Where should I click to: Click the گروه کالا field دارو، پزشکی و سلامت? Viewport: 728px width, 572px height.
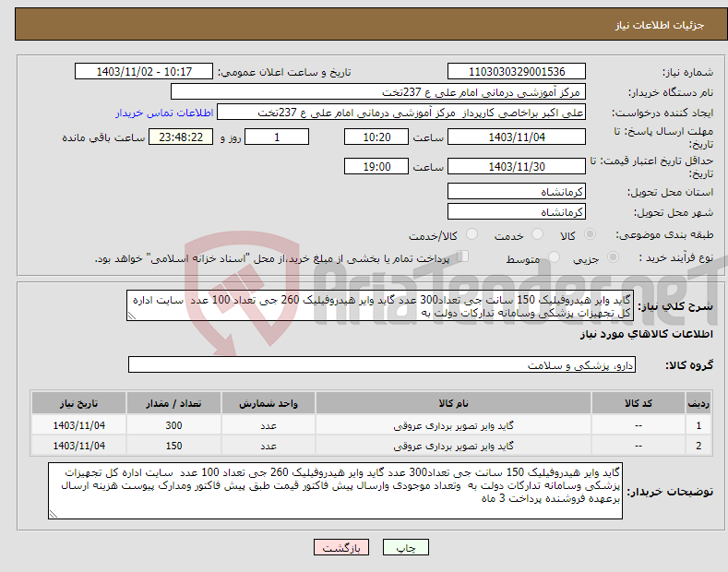(382, 365)
